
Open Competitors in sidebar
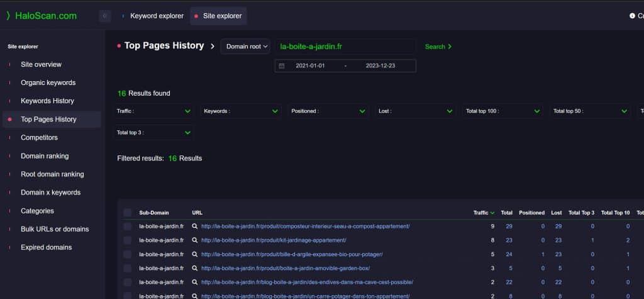click(39, 137)
